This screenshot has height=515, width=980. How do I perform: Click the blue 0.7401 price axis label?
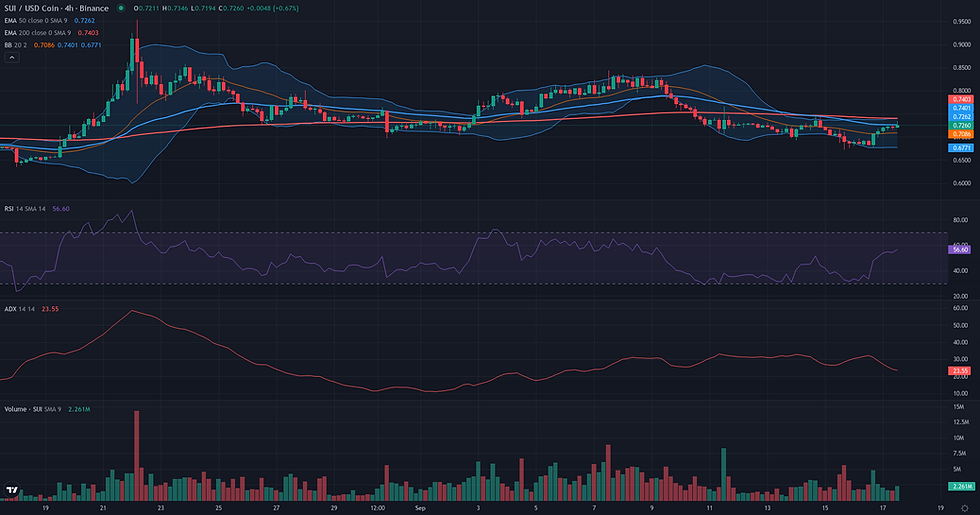pos(961,108)
